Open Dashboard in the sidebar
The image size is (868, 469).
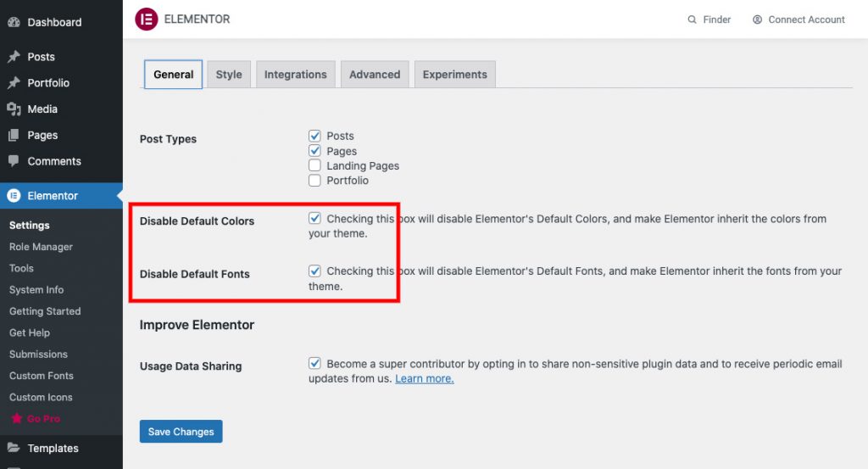point(54,22)
